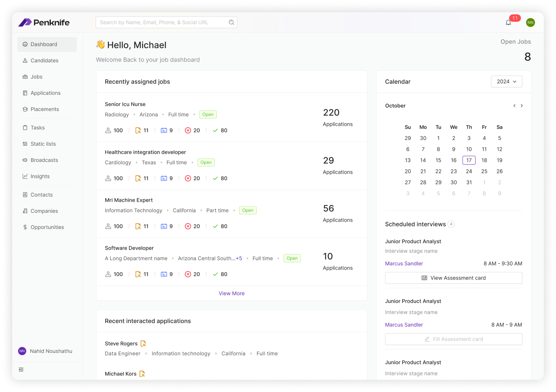The width and height of the screenshot is (556, 392).
Task: Open Michael Kors' resume document icon
Action: (x=142, y=374)
